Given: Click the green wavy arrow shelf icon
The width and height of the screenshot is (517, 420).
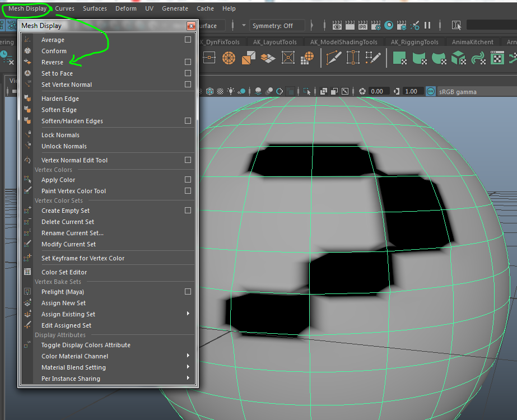Looking at the screenshot, I should [x=478, y=57].
